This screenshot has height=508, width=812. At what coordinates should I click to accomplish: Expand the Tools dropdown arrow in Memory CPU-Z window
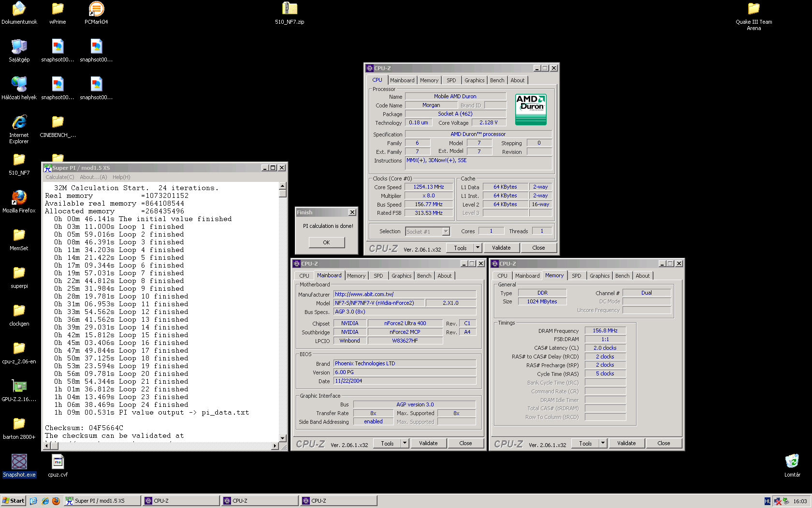(x=603, y=443)
